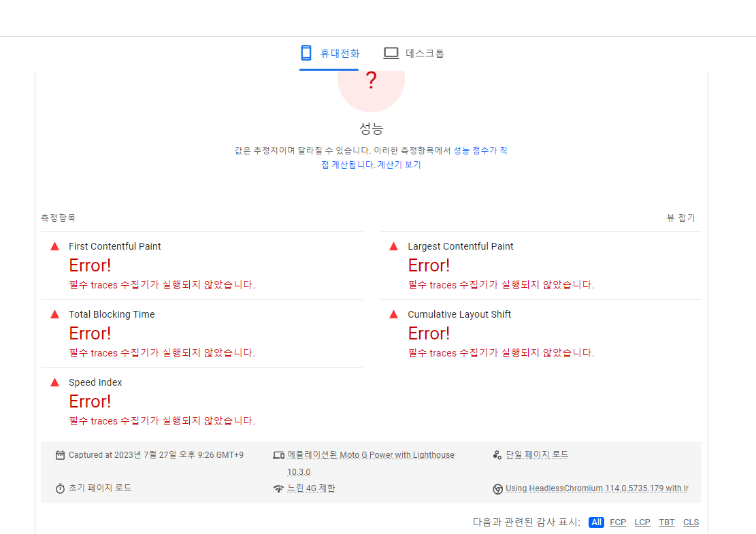Click the warning triangle beside First Contentful Paint
Viewport: 756px width, 534px height.
tap(55, 246)
